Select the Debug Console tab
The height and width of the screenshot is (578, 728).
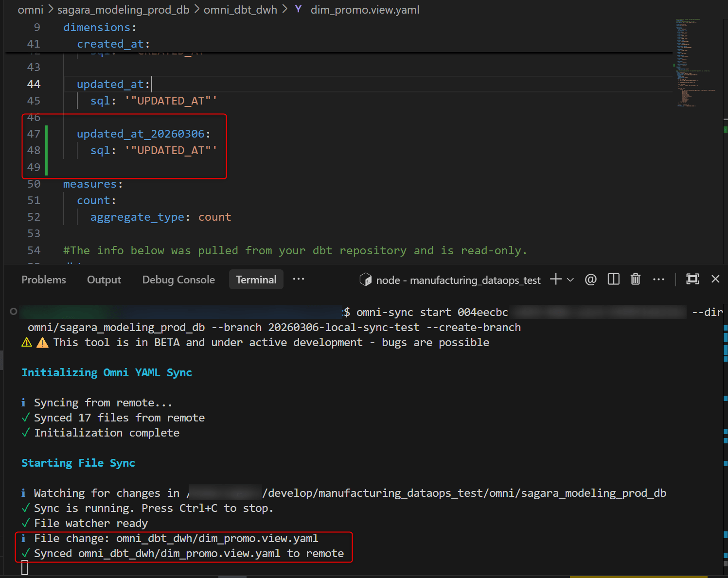click(x=178, y=280)
